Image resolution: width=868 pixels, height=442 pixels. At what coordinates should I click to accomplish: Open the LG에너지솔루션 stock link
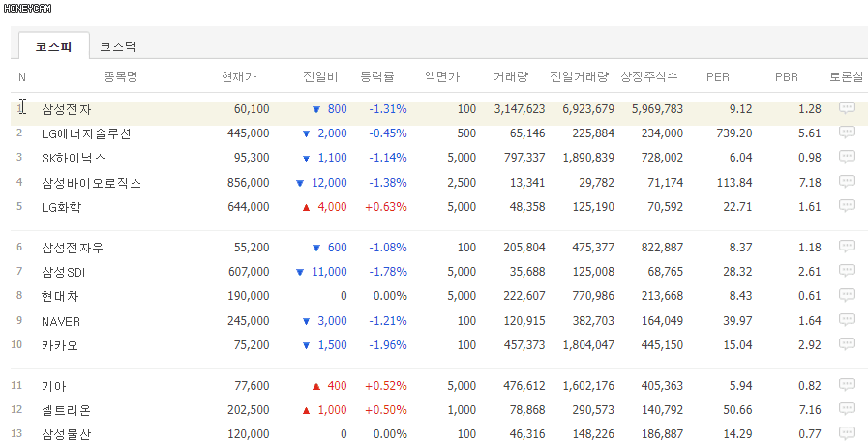pyautogui.click(x=86, y=133)
